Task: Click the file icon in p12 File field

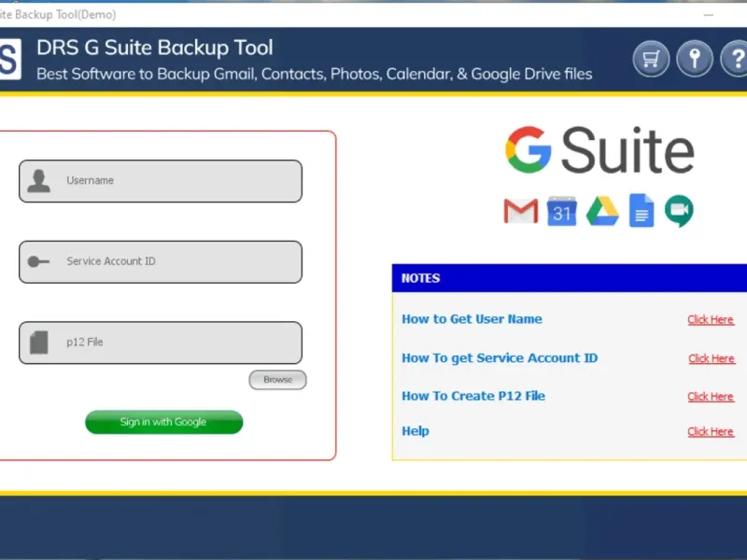Action: [39, 343]
